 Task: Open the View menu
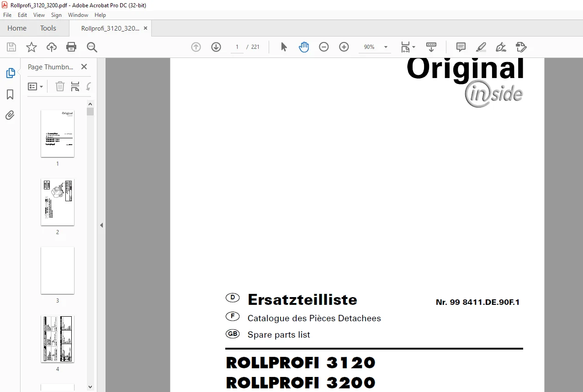tap(39, 15)
